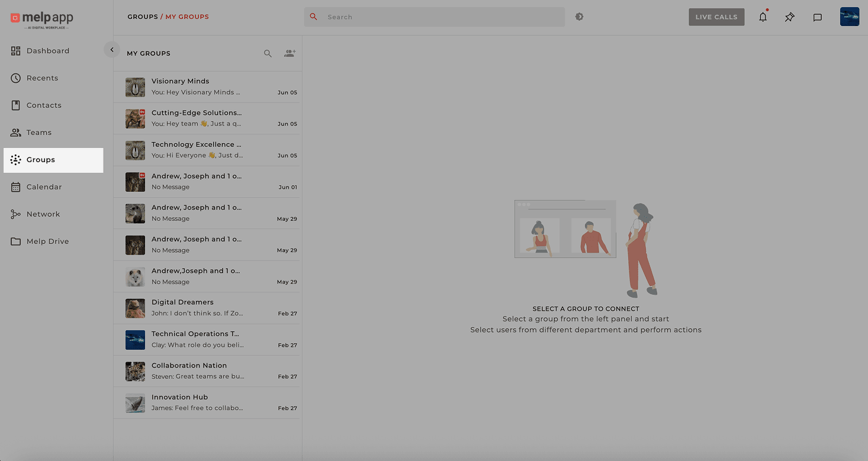
Task: Select Network in the sidebar
Action: (43, 214)
